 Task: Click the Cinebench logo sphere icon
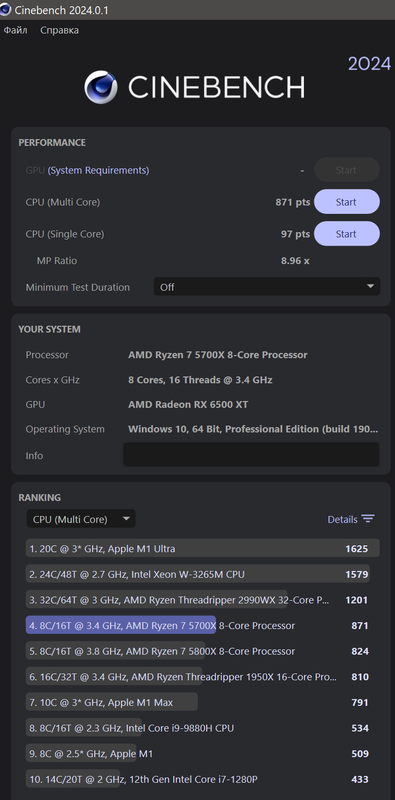[101, 87]
